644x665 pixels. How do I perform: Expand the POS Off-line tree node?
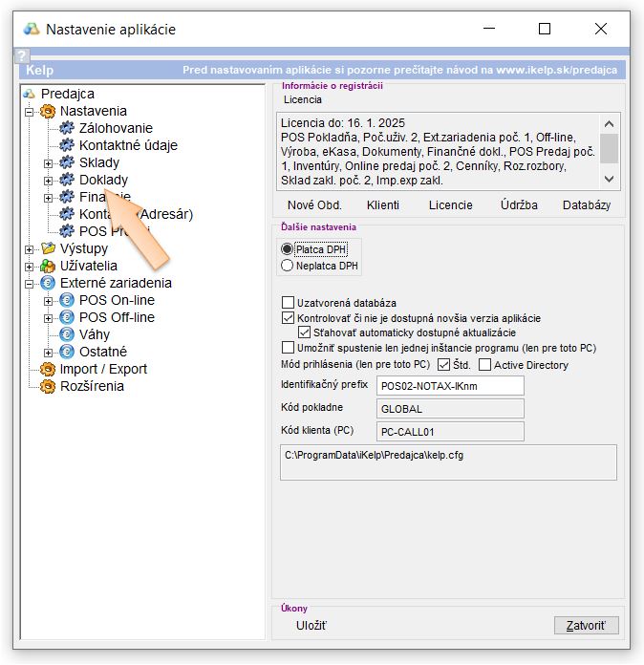(x=48, y=317)
